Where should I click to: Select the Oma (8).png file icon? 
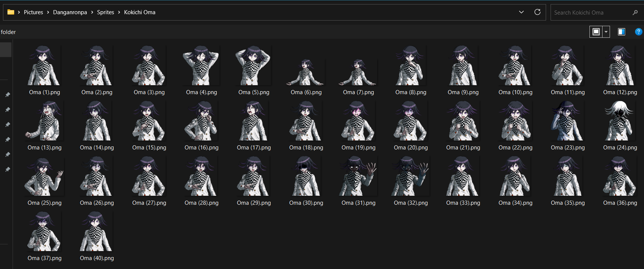[x=410, y=65]
